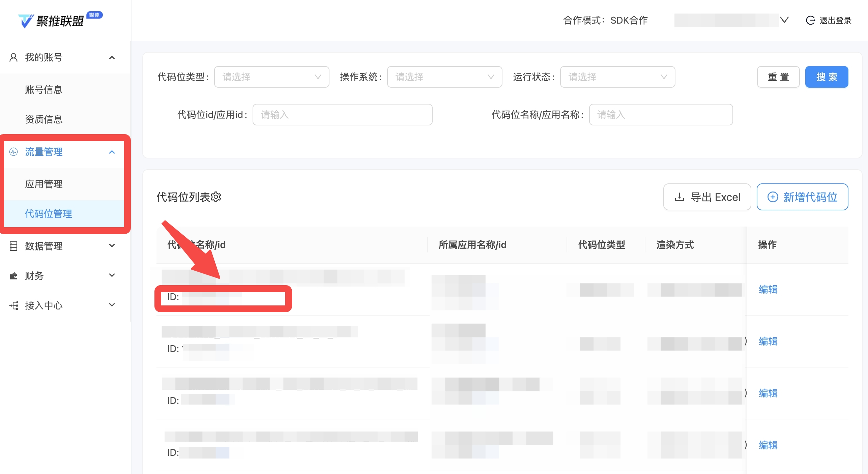Click the 接入中心 sidebar icon
The width and height of the screenshot is (868, 474).
(13, 305)
